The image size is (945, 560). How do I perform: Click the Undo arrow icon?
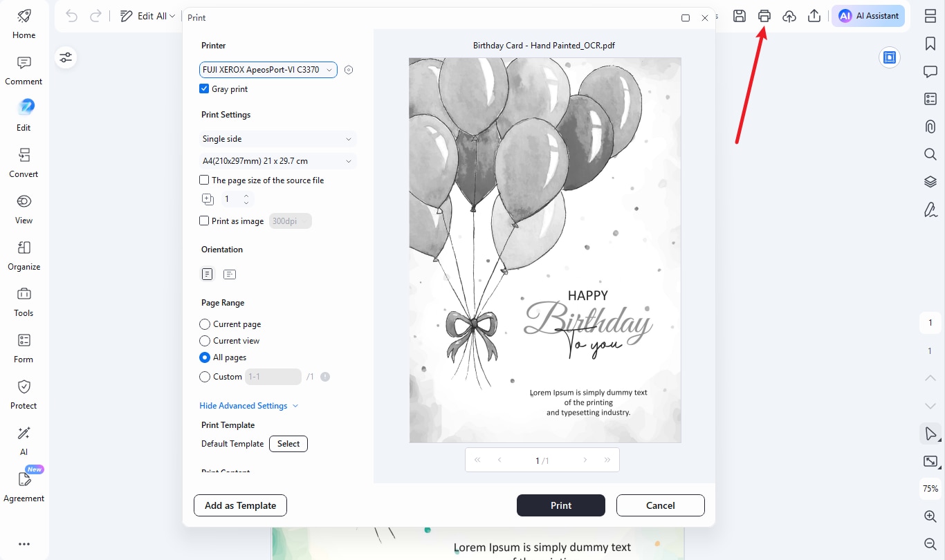click(71, 16)
